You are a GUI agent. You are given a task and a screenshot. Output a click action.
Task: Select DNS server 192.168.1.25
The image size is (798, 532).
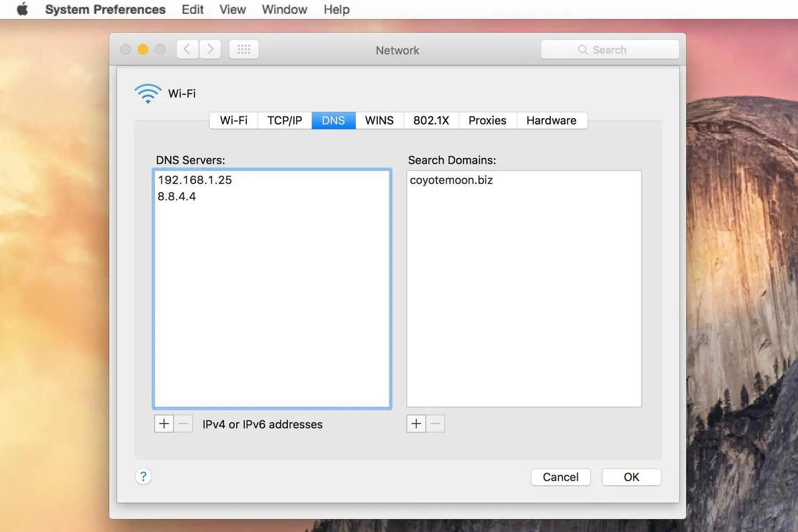click(x=272, y=180)
